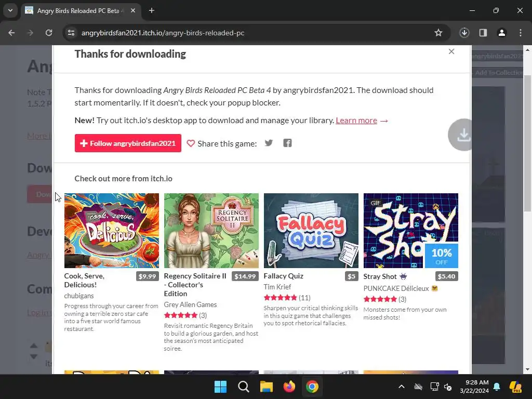
Task: Click the 10% OFF sale badge
Action: (442, 256)
